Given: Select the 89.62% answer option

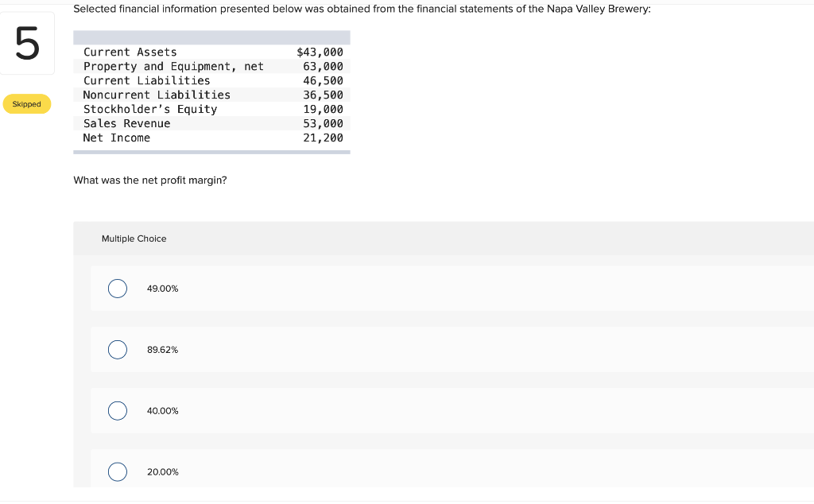Looking at the screenshot, I should tap(118, 350).
